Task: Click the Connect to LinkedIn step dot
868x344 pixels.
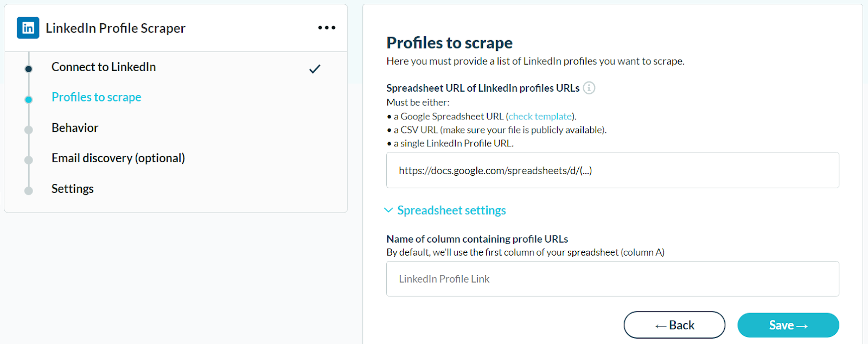Action: [29, 69]
